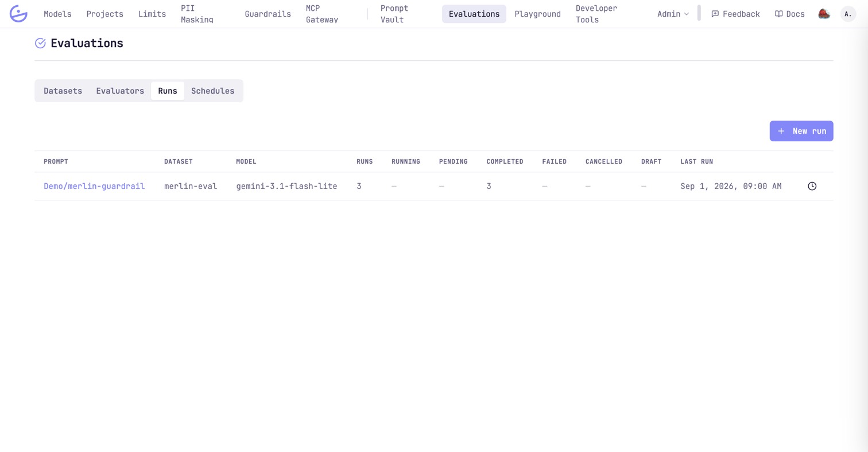Screen dimensions: 868x452
Task: Open the schedule clock icon for Demo/merlin-guardrail
Action: pyautogui.click(x=812, y=186)
